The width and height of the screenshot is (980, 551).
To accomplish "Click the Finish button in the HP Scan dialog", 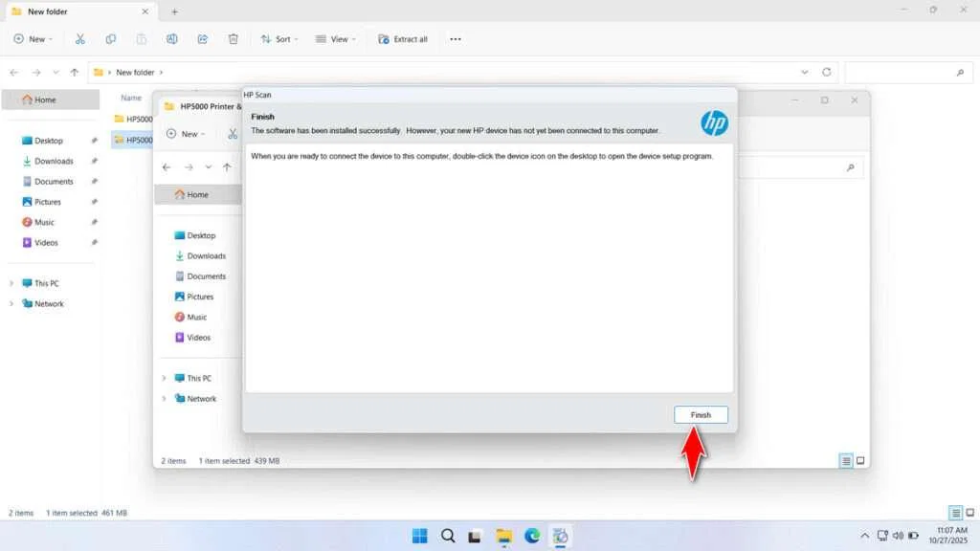I will point(700,414).
